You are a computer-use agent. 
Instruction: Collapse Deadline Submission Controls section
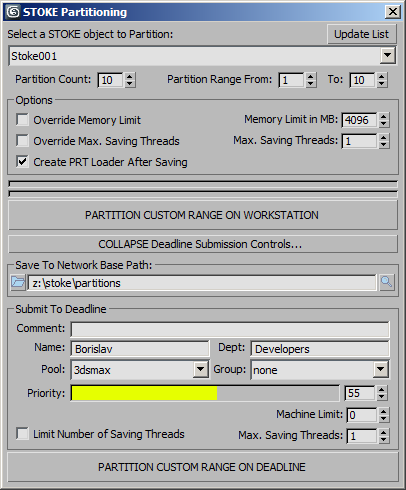(203, 244)
